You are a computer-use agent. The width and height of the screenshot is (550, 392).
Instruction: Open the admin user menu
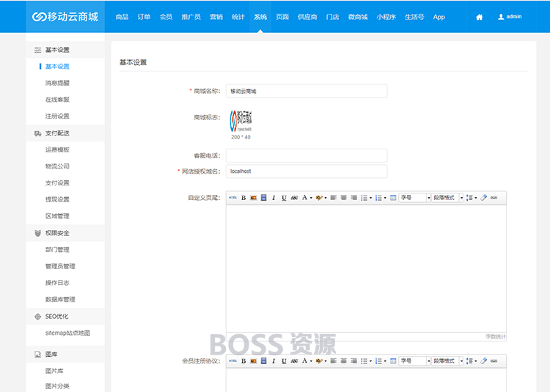click(x=510, y=17)
